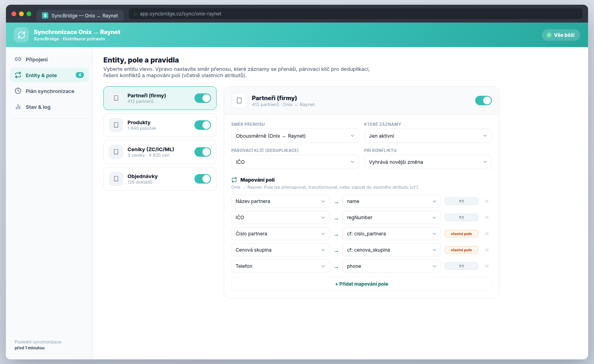Open Stav & log section
This screenshot has height=364, width=594.
(49, 107)
